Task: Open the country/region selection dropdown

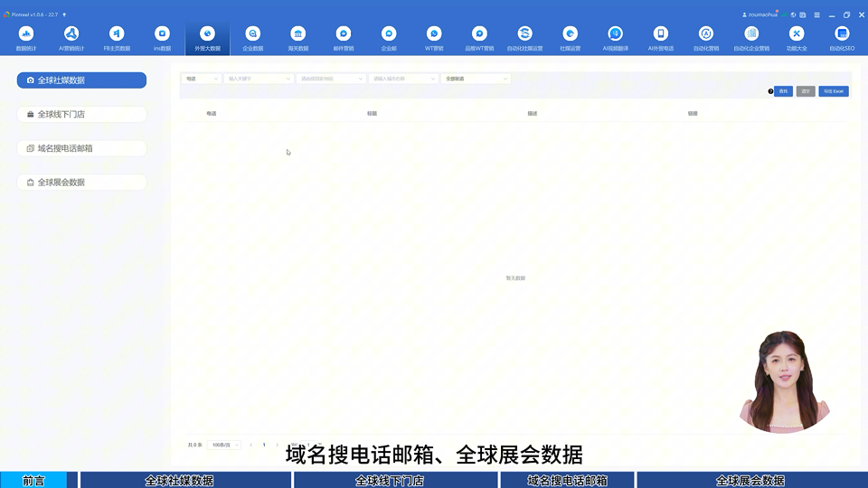Action: tap(331, 79)
